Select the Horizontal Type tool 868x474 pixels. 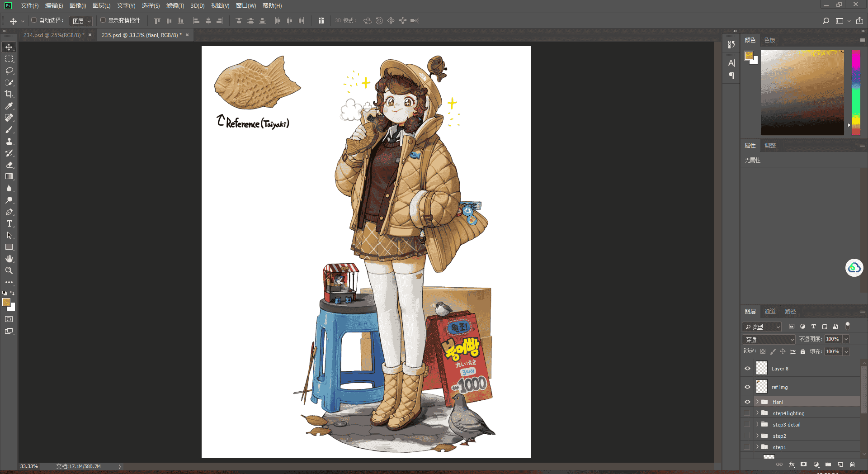point(9,223)
